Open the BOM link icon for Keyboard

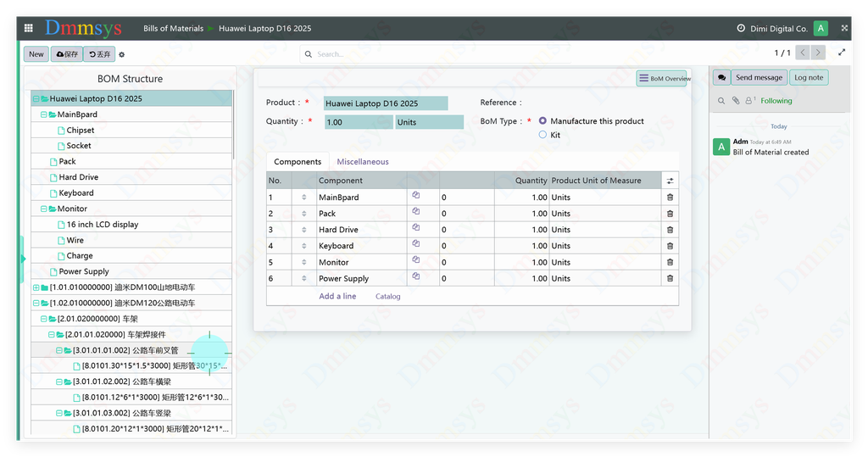415,243
